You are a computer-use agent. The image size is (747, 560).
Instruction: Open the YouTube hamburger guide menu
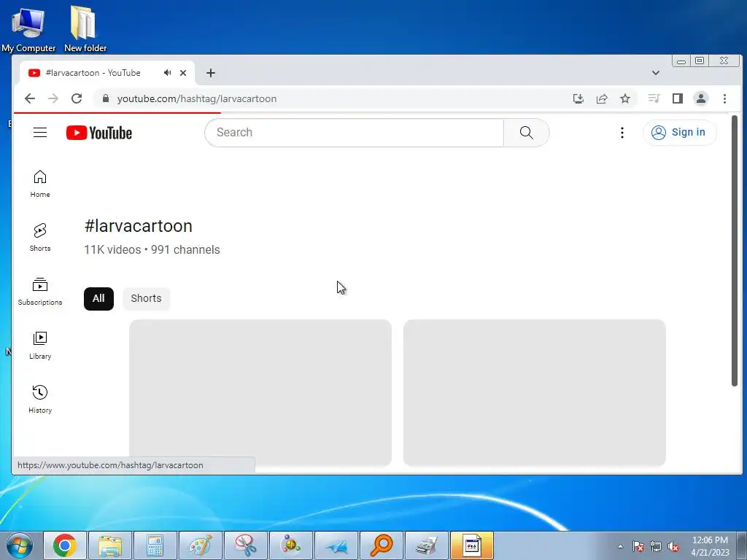pos(40,133)
